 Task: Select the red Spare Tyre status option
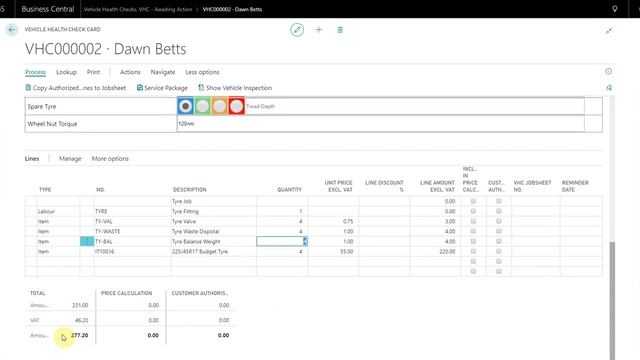pyautogui.click(x=236, y=106)
